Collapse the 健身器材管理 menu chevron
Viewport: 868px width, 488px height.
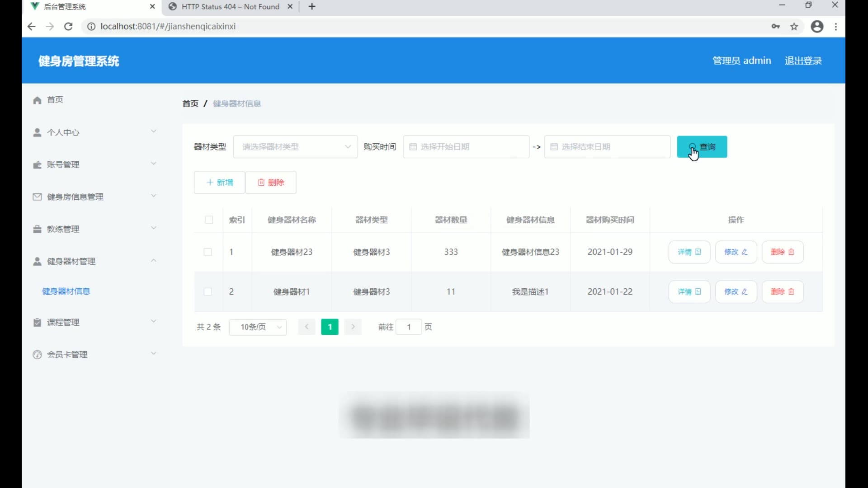click(x=154, y=261)
